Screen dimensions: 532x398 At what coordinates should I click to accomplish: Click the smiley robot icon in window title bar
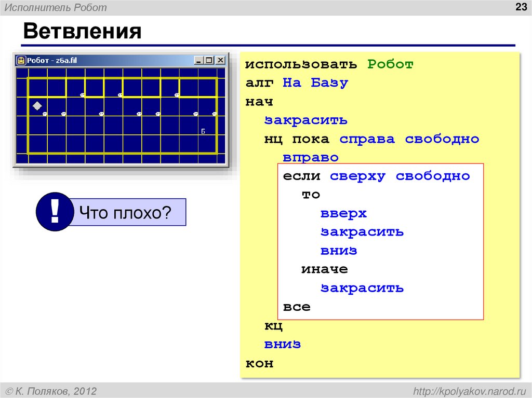click(x=20, y=61)
